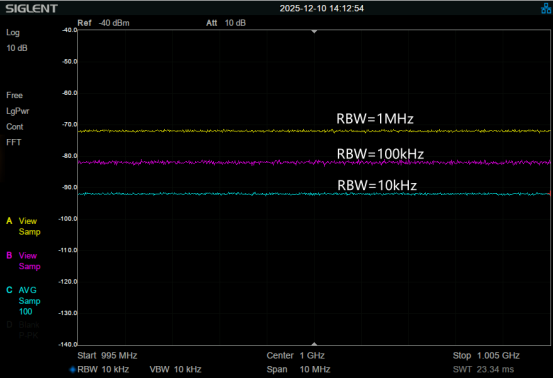Click dimmed trace D Blank label
Image resolution: width=553 pixels, height=378 pixels.
29,325
